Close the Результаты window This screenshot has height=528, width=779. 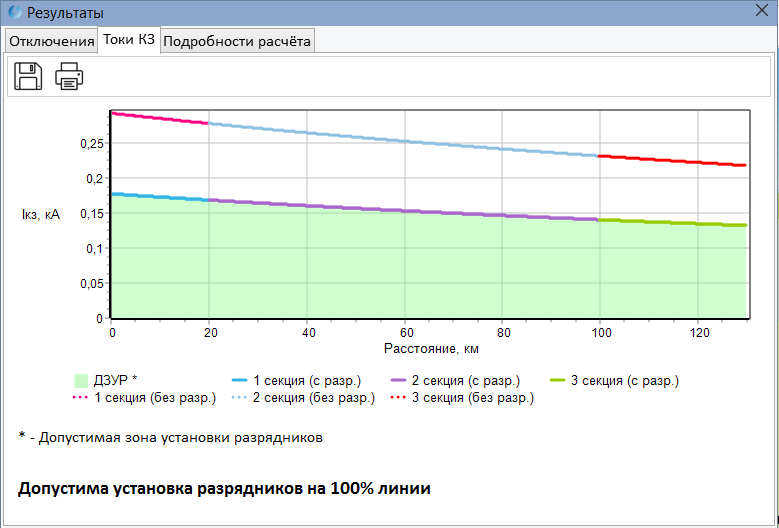761,13
